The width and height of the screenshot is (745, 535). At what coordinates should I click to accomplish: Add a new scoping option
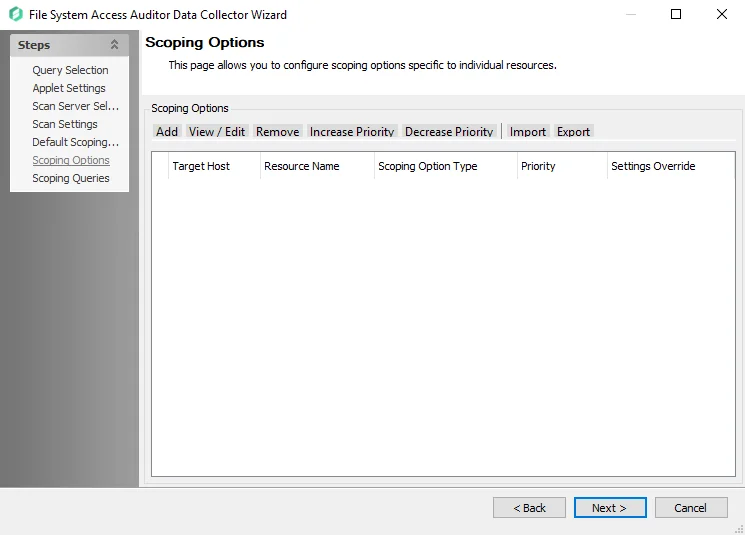point(167,132)
